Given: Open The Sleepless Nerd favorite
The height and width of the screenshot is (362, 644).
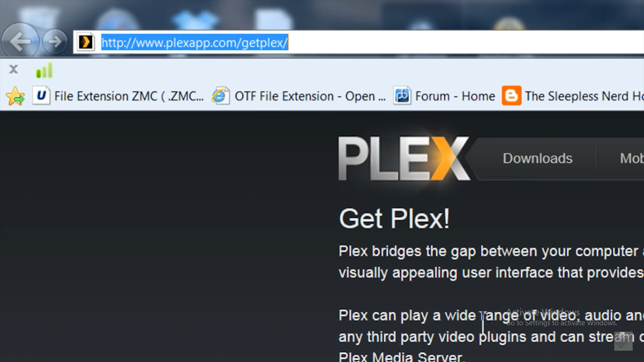Looking at the screenshot, I should coord(573,96).
